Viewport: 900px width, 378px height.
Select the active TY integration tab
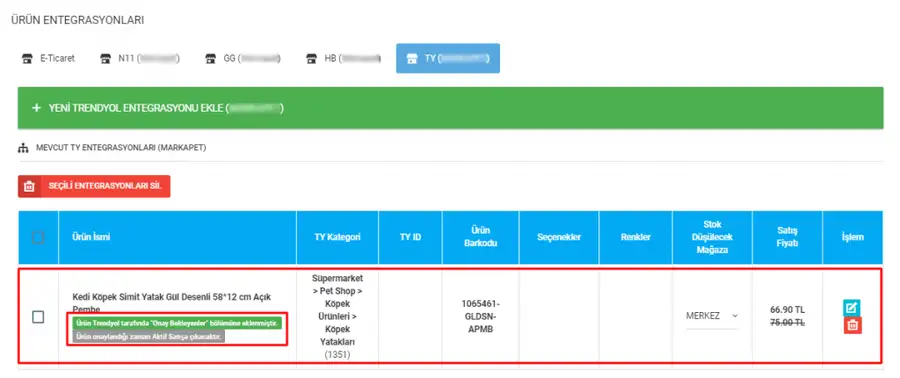tap(448, 59)
